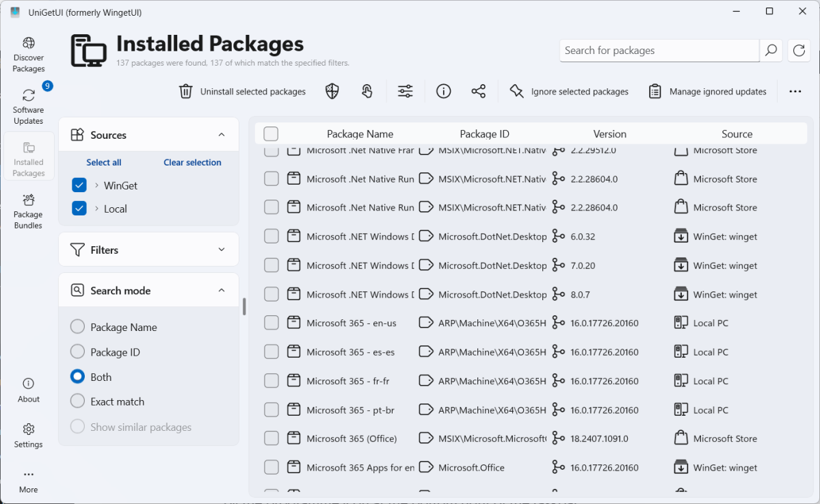The height and width of the screenshot is (504, 820).
Task: Click the Select all sources link
Action: pyautogui.click(x=103, y=162)
